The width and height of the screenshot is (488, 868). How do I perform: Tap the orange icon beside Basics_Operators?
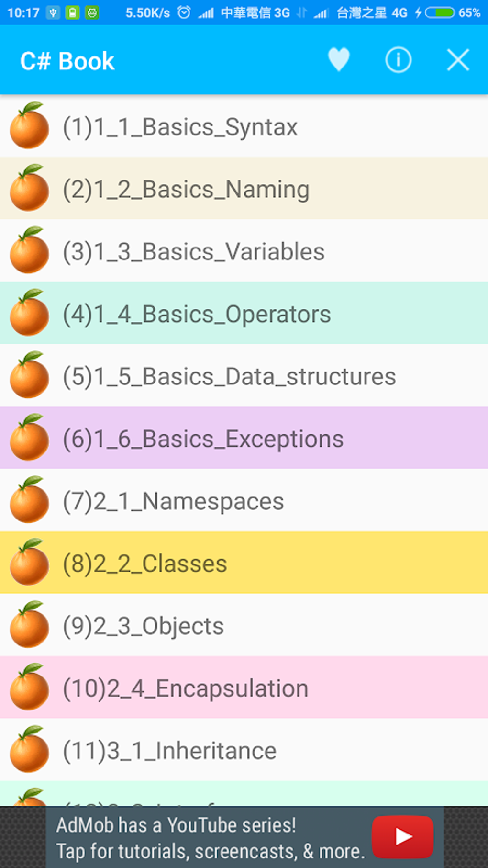pyautogui.click(x=30, y=313)
